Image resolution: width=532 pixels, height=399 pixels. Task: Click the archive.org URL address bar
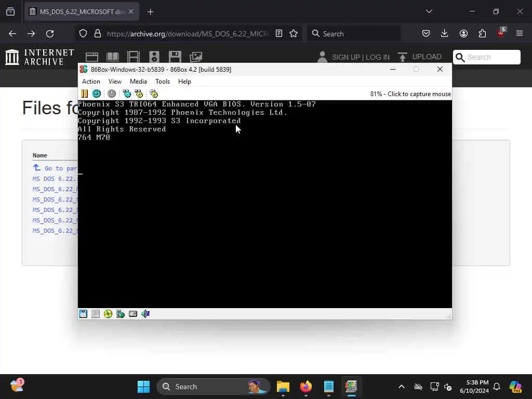point(187,34)
